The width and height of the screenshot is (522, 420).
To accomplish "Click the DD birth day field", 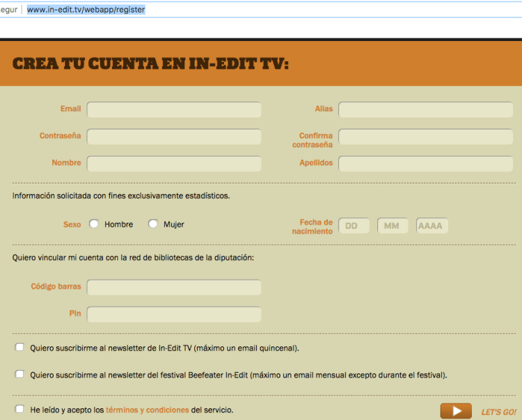I will point(354,226).
